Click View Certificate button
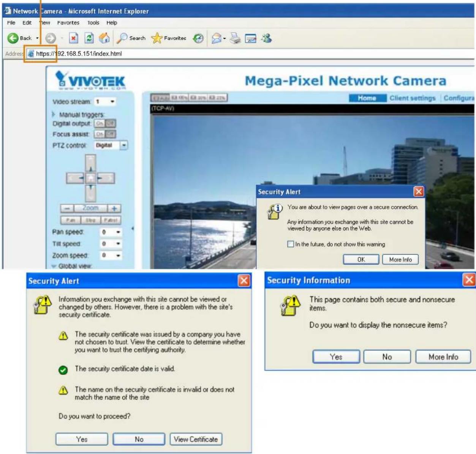This screenshot has height=454, width=476. click(196, 439)
